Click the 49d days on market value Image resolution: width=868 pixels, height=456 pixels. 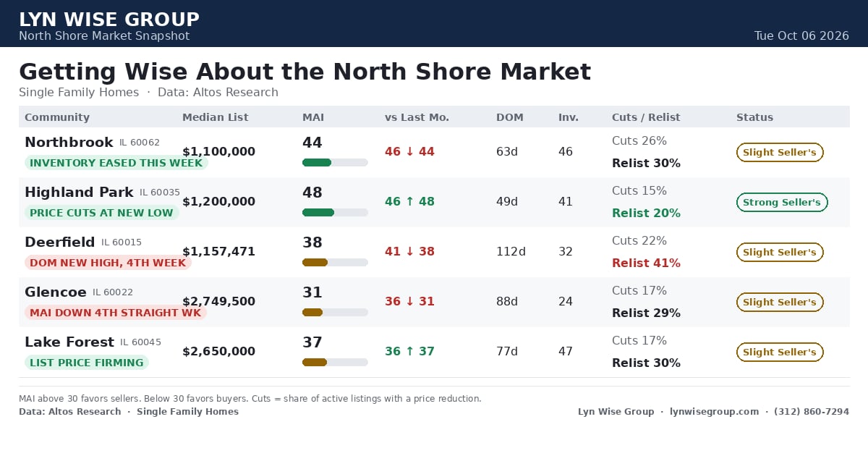(x=507, y=202)
